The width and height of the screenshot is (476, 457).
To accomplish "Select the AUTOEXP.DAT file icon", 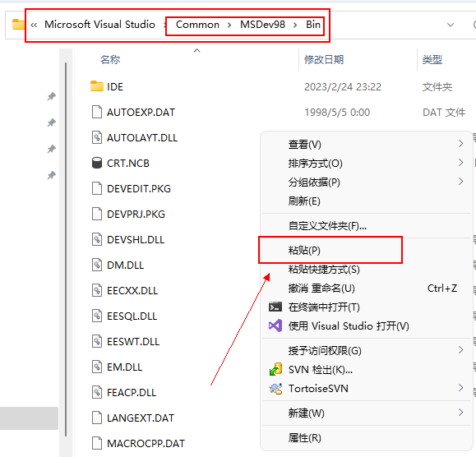I will (x=97, y=112).
